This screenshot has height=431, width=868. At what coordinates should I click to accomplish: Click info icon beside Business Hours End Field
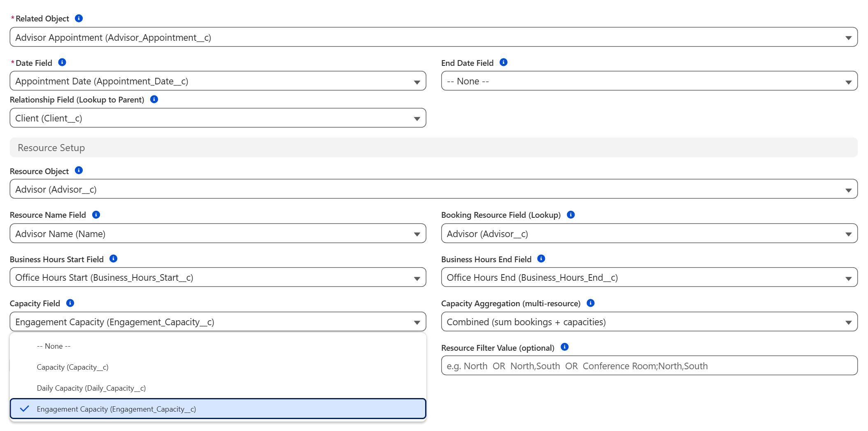point(541,259)
